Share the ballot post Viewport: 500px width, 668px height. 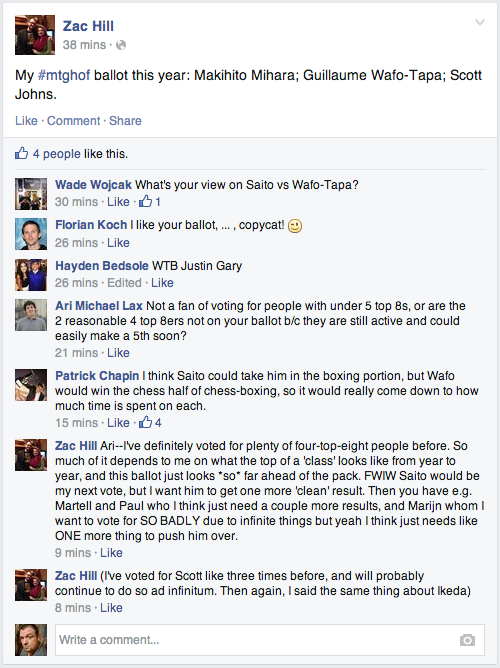point(125,121)
